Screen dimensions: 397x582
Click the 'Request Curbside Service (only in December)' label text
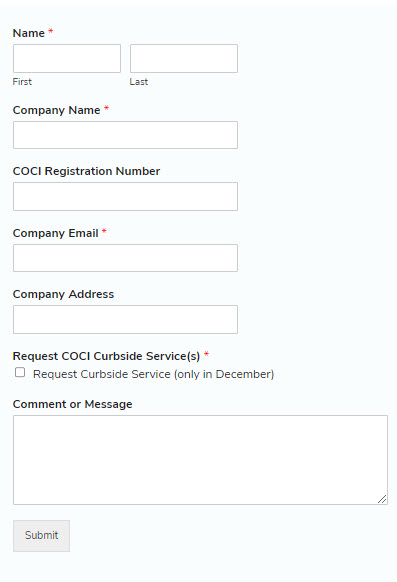pos(153,374)
